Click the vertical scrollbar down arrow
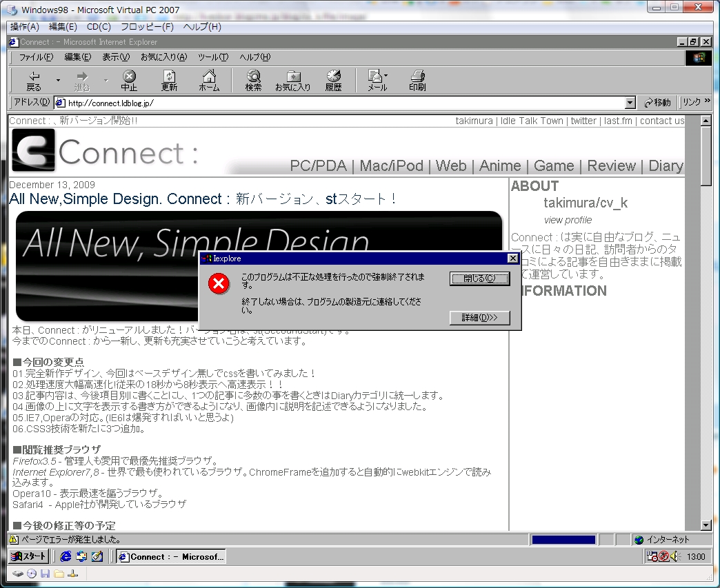This screenshot has width=720, height=588. tap(706, 525)
